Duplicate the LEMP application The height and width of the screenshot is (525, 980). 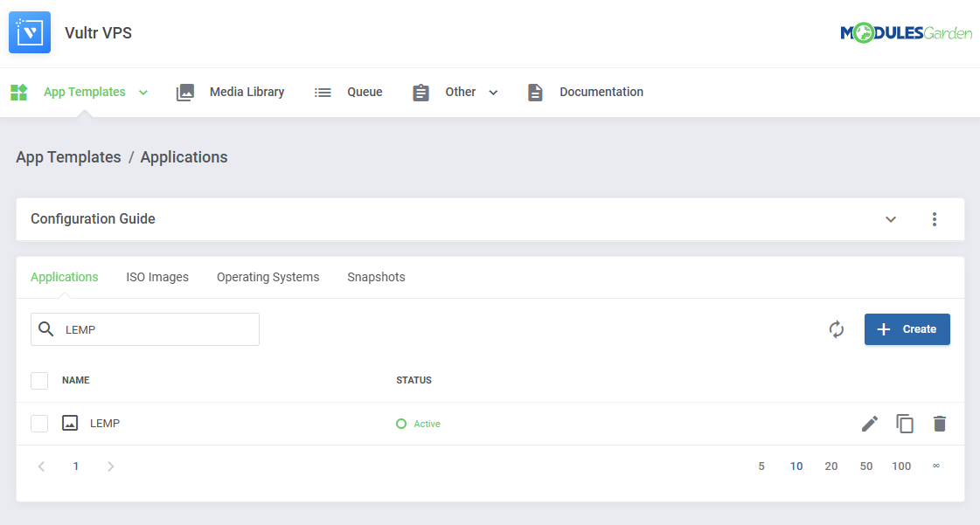[x=904, y=424]
